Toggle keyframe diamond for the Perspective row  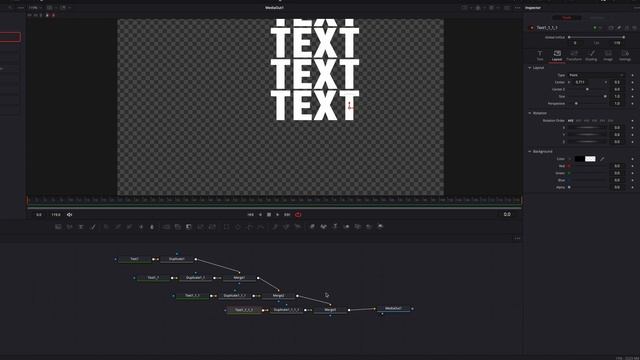[633, 103]
